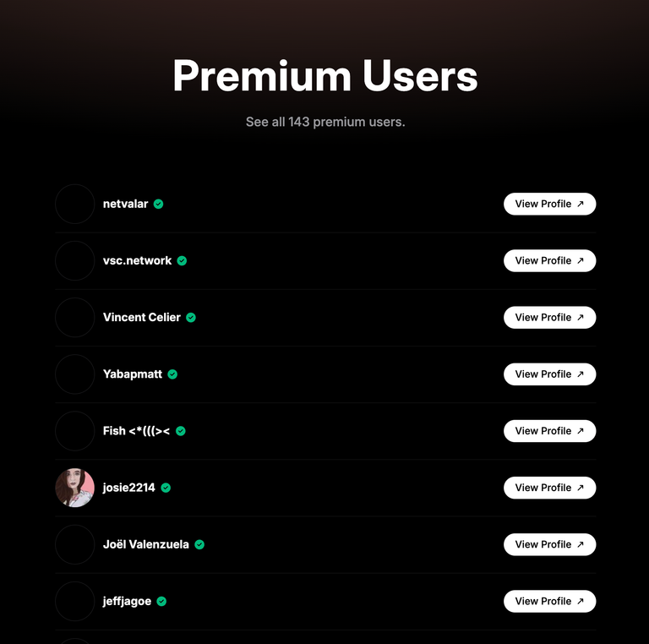
Task: Click the green checkmark next to josie2214
Action: 166,488
